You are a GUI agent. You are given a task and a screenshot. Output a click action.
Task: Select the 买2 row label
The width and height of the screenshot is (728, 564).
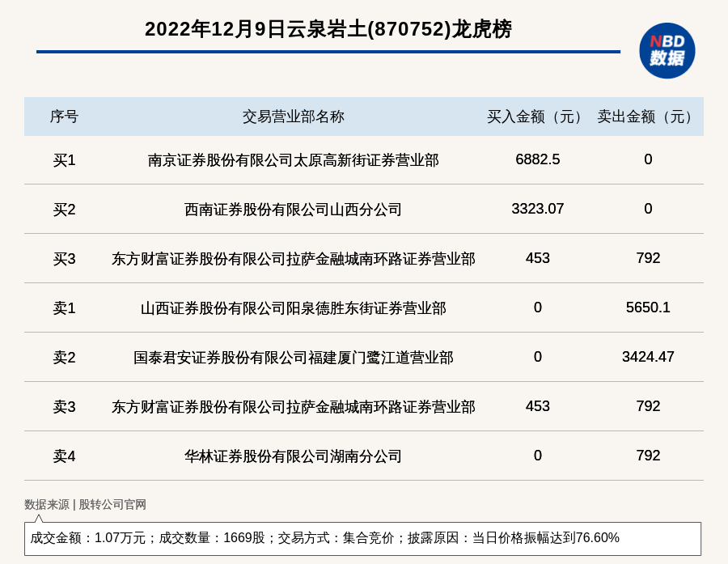point(64,210)
